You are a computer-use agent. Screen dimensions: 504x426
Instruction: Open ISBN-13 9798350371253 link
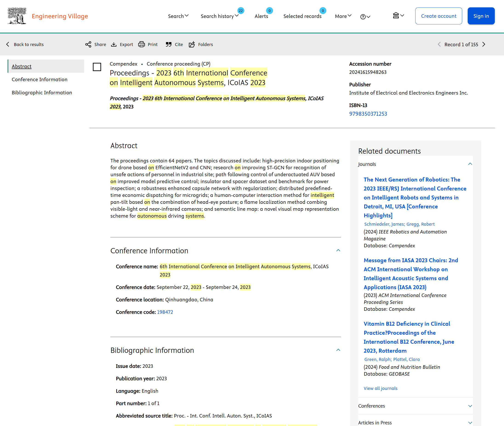pyautogui.click(x=368, y=114)
